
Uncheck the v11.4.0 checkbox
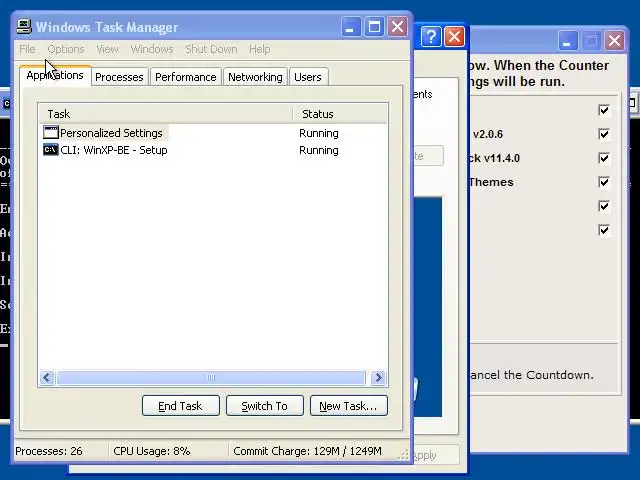coord(604,158)
